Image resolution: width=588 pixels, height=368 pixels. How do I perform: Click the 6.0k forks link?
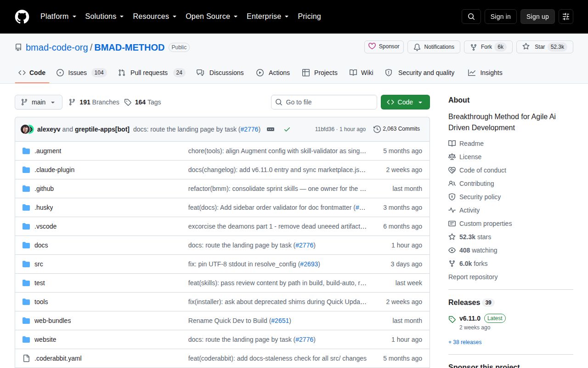474,264
